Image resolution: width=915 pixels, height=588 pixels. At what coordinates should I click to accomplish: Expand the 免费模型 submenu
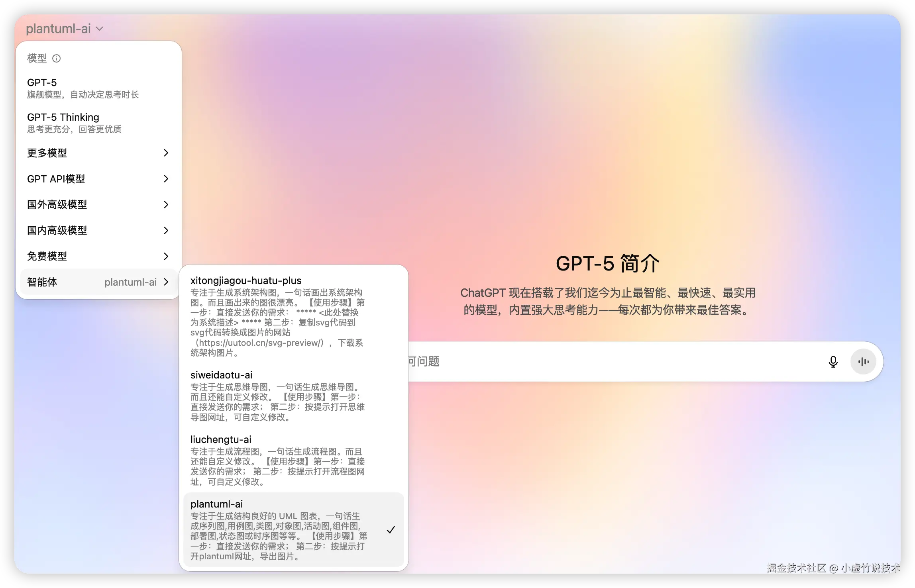point(98,256)
